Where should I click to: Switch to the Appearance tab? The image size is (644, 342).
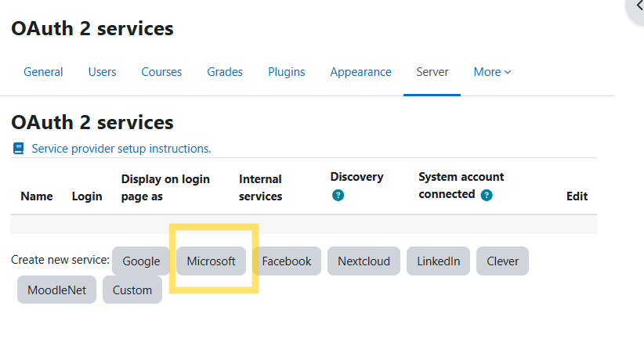pos(360,72)
